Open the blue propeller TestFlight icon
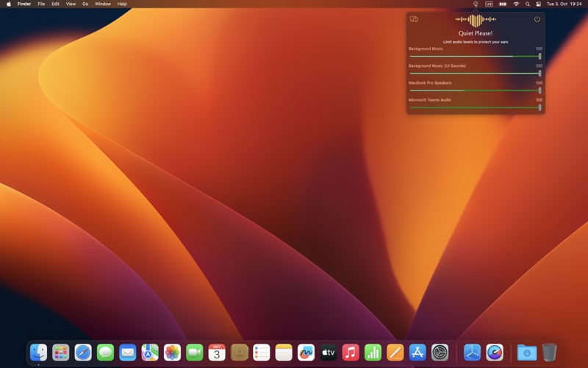Viewport: 588px width, 368px height. (473, 353)
